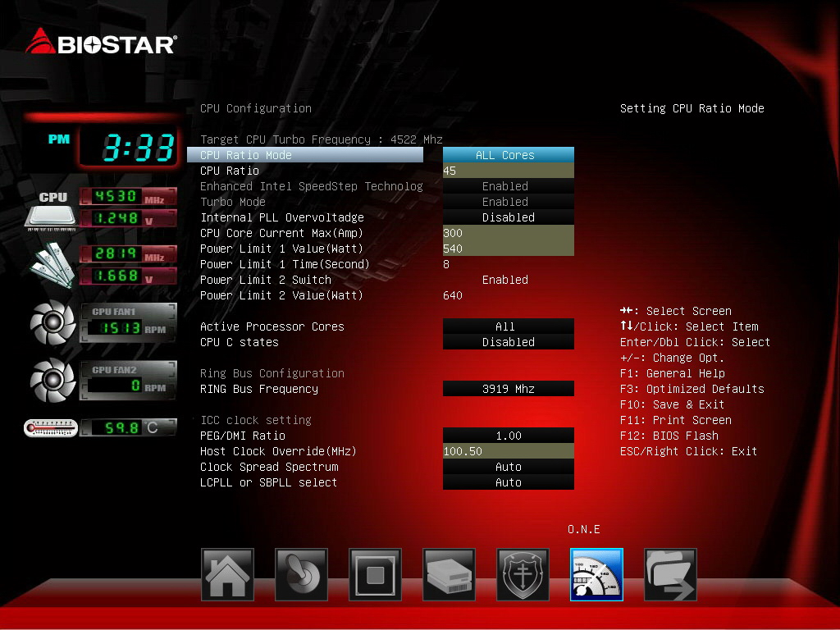Screen dimensions: 840x630
Task: Toggle Internal PLL Overvoltage Disabled value
Action: (x=509, y=217)
